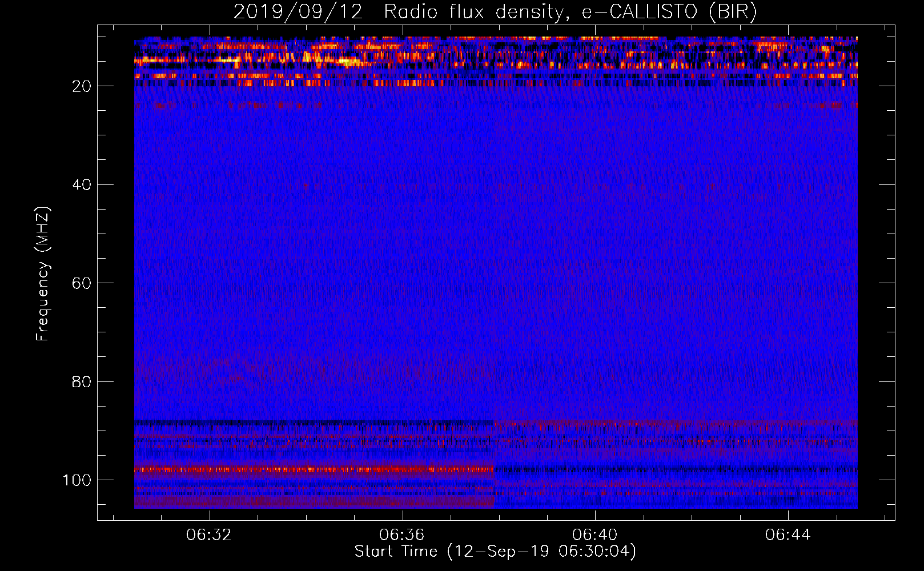The height and width of the screenshot is (571, 924).
Task: Click the plot title '2019/09/12 Radio flux density'
Action: 495,11
